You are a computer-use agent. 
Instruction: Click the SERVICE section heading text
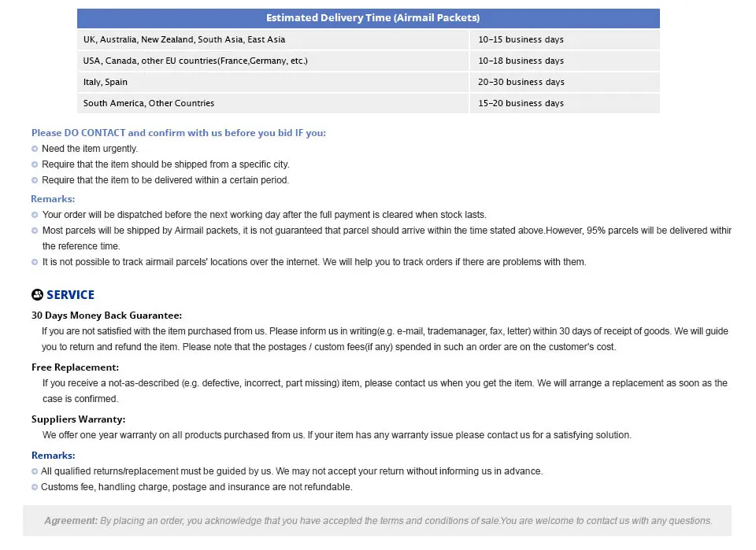[70, 295]
